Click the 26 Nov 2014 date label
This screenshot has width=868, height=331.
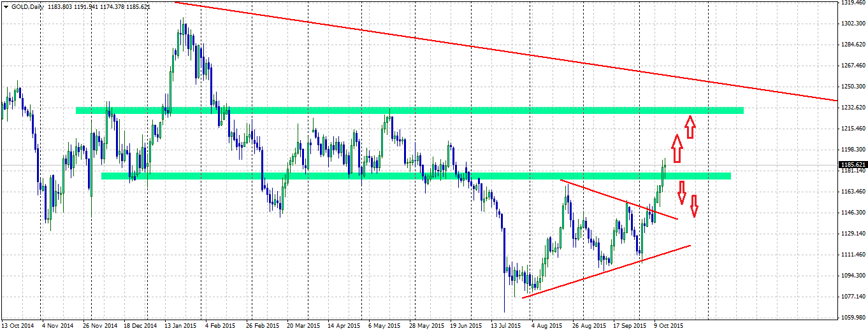pos(101,325)
